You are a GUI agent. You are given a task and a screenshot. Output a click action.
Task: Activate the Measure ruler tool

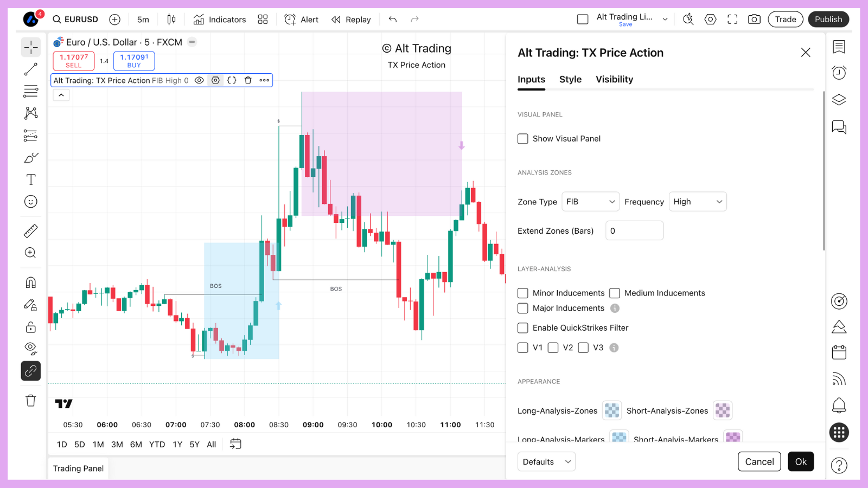coord(31,230)
